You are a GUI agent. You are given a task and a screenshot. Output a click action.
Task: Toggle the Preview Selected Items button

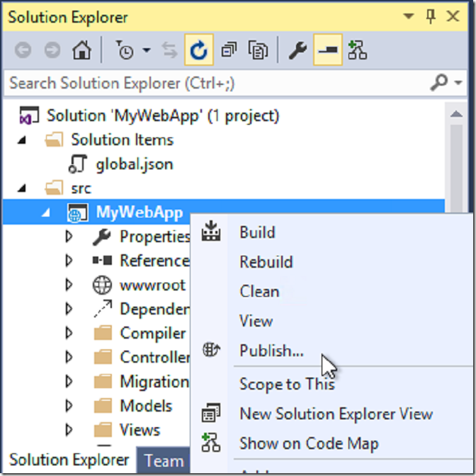tap(328, 50)
